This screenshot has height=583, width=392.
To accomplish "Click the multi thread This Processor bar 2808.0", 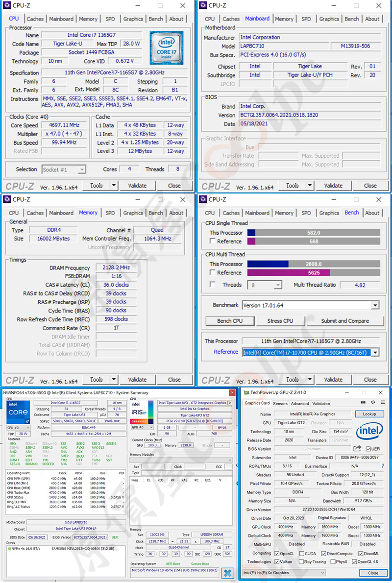I will click(x=314, y=264).
